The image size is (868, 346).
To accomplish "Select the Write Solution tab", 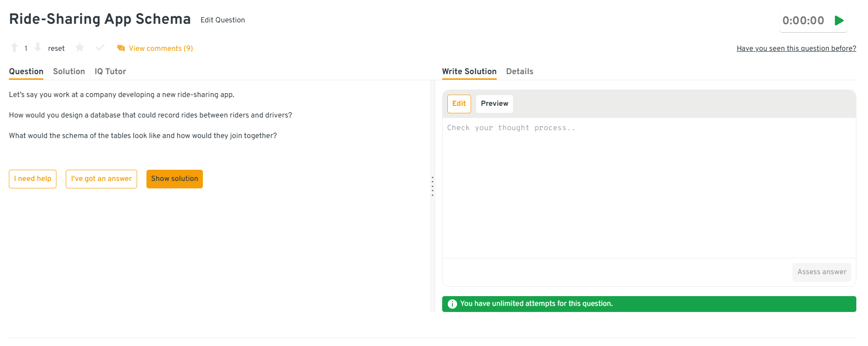I will coord(469,71).
